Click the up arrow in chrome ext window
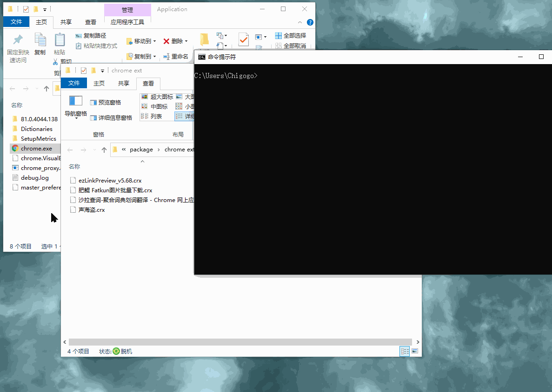552x392 pixels. (104, 150)
